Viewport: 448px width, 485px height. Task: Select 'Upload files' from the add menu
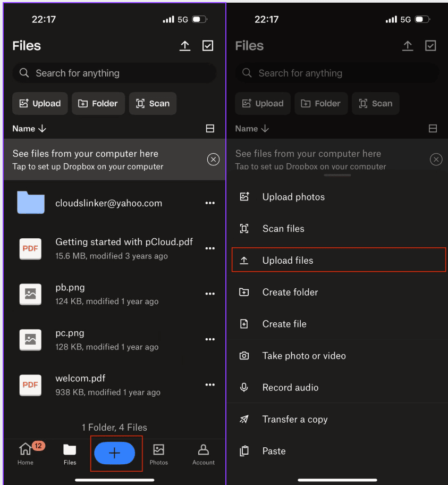tap(339, 260)
